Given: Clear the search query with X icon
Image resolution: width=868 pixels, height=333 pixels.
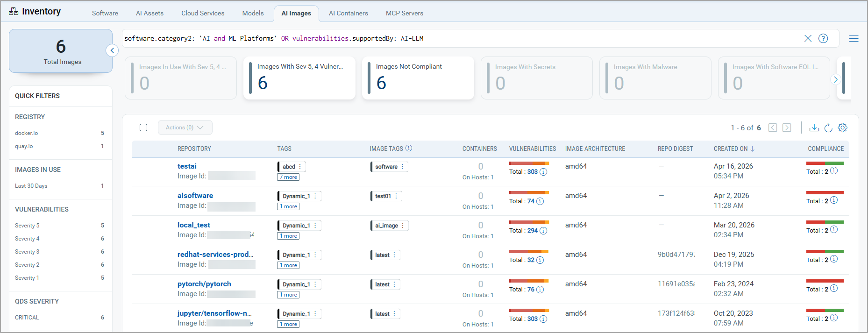Looking at the screenshot, I should (x=808, y=38).
